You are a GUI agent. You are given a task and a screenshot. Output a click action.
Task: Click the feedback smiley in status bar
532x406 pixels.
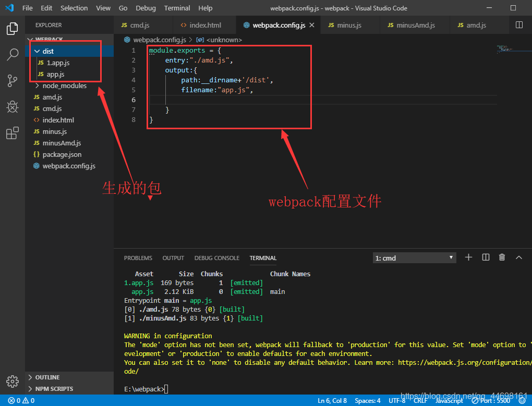pos(522,401)
